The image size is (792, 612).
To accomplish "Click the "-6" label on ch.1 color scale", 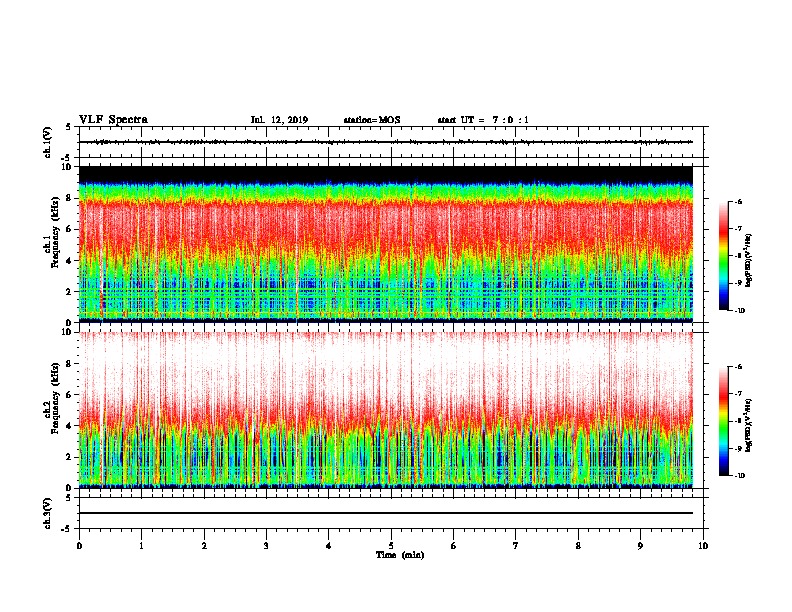I will 738,201.
